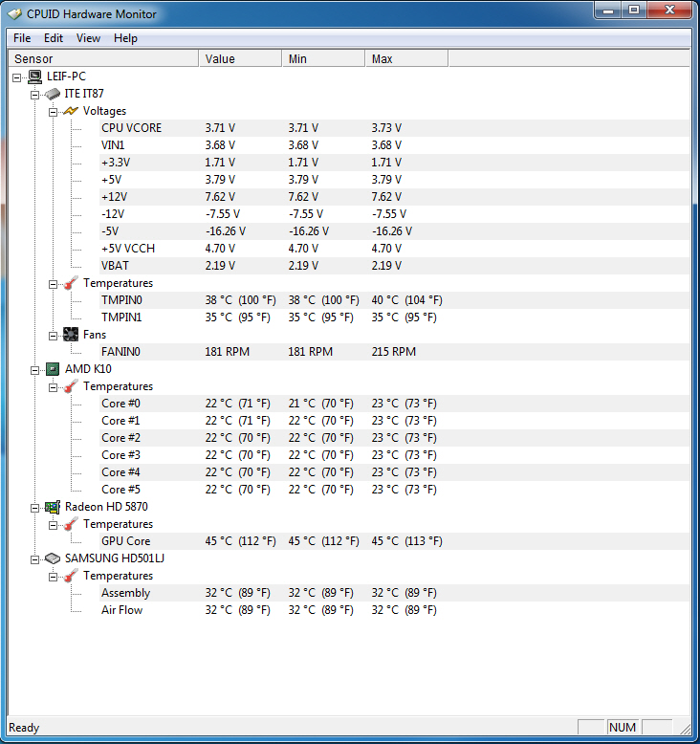Click the Min column header
Screen dimensions: 700x744
tap(323, 59)
